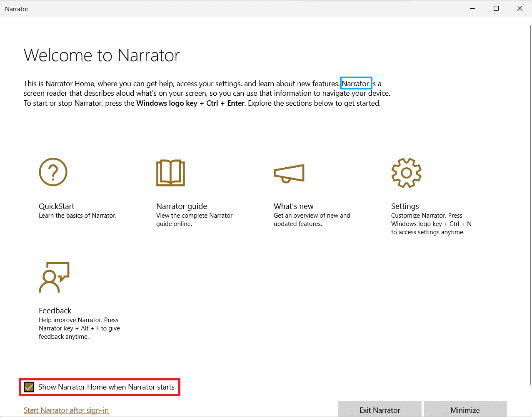This screenshot has height=417, width=532.
Task: Click the QuickStart title text
Action: coord(56,206)
